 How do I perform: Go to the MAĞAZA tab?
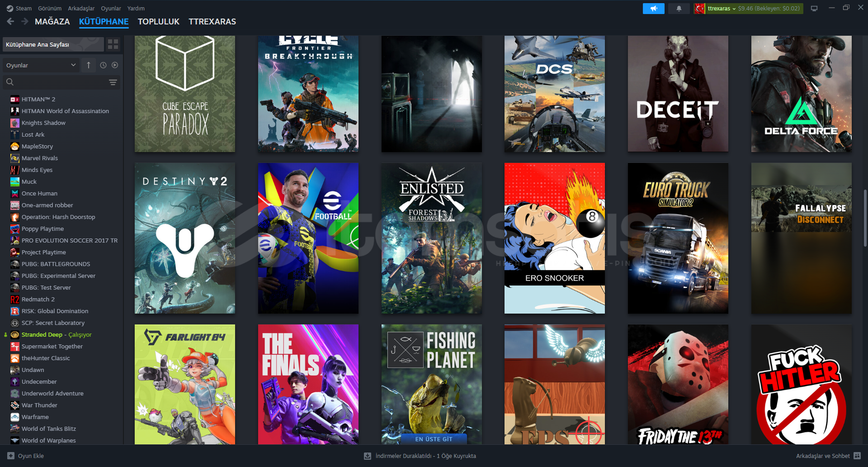click(52, 22)
